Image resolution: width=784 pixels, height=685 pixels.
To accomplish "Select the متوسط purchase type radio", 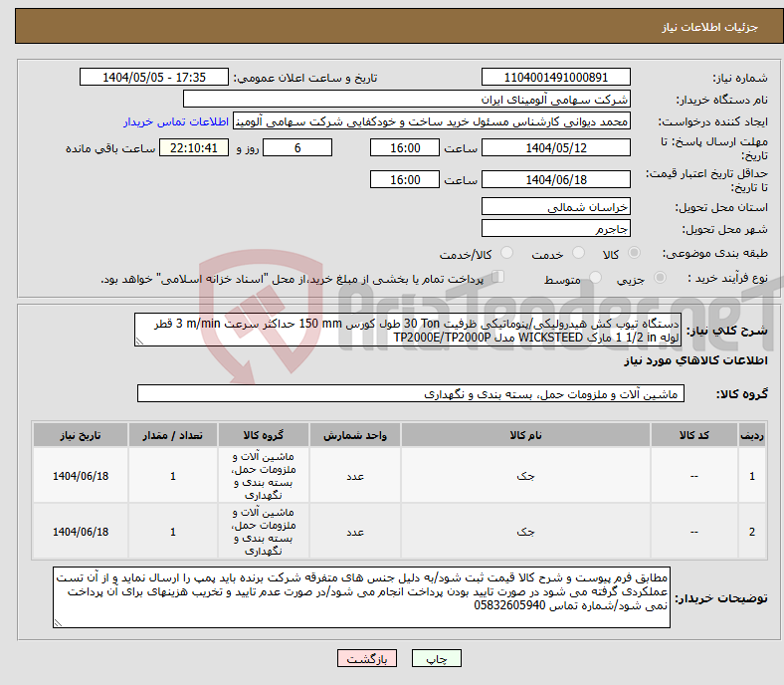I will 596,278.
